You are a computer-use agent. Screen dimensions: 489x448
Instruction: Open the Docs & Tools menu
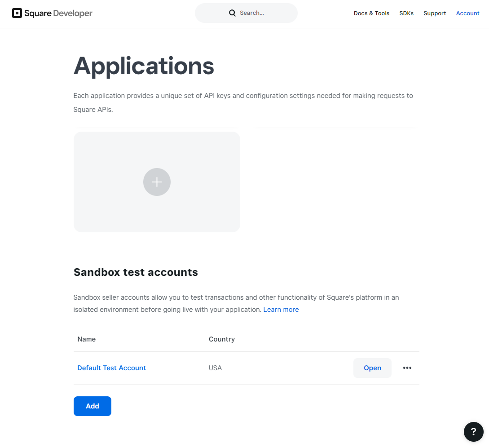371,13
